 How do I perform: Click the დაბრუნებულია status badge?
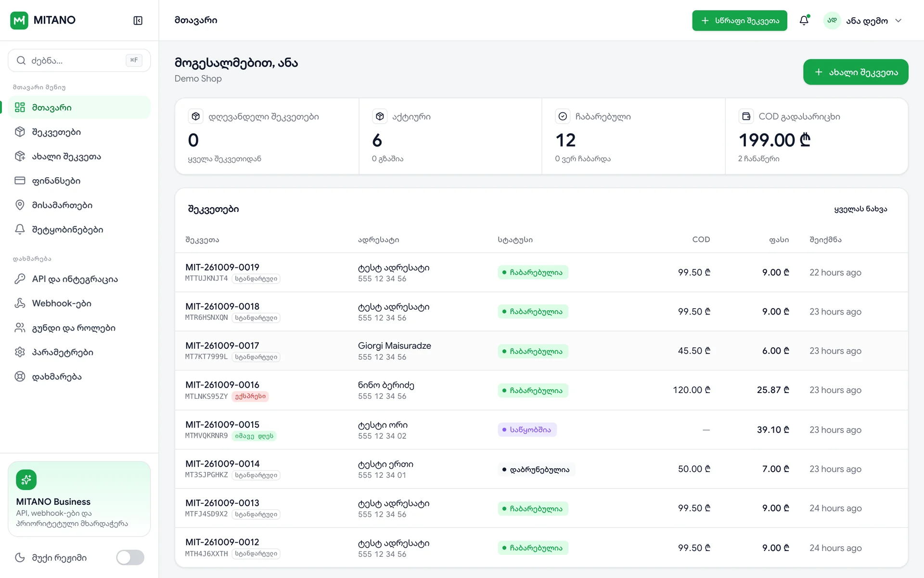[536, 470]
